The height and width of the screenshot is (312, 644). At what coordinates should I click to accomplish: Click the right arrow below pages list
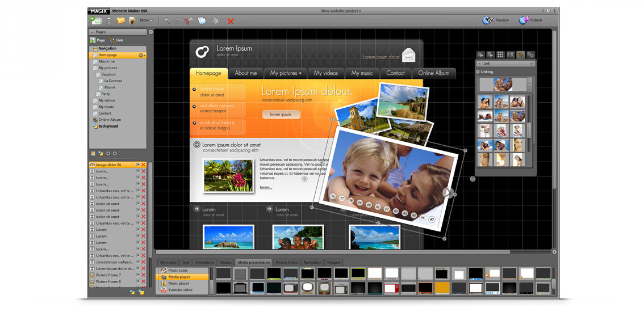(x=115, y=154)
